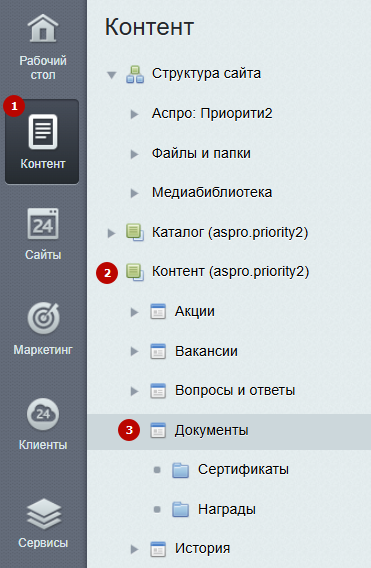Click the Акции infoblock icon

point(158,312)
